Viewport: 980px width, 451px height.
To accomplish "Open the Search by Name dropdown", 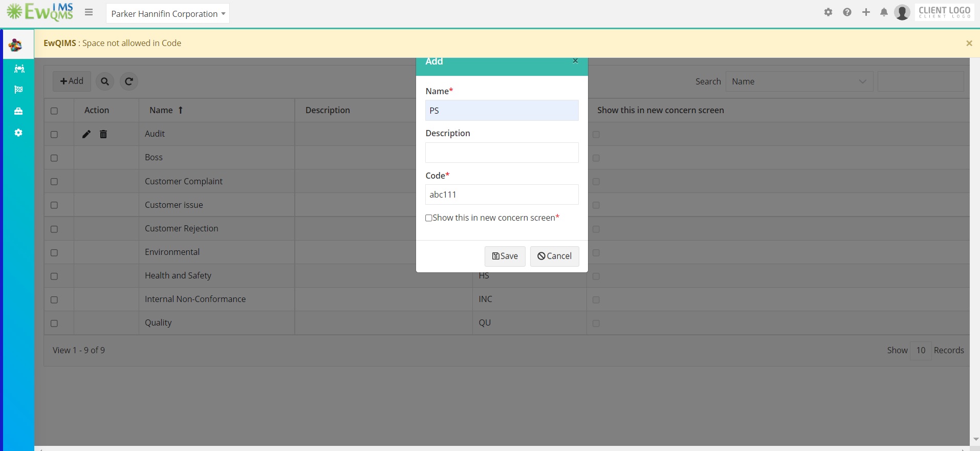I will (799, 81).
